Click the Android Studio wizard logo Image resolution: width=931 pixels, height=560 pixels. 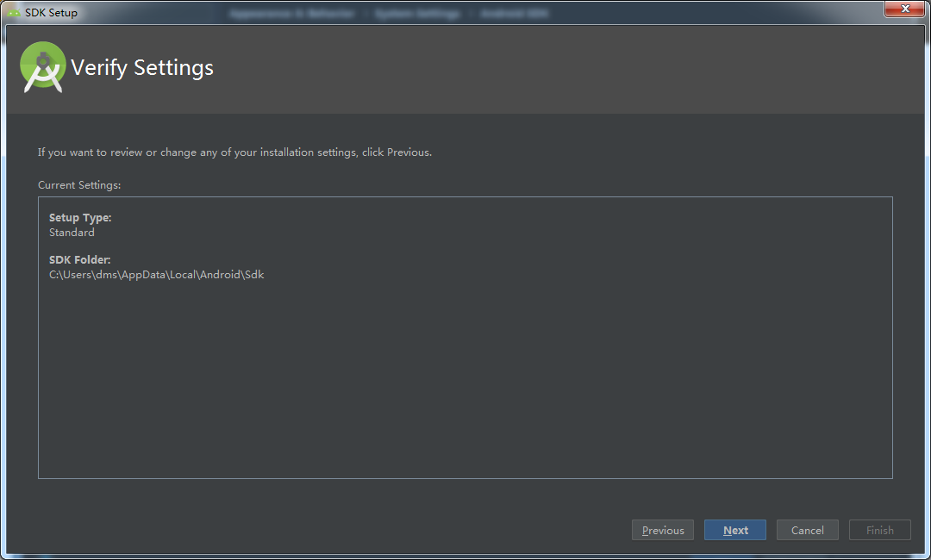pos(42,66)
